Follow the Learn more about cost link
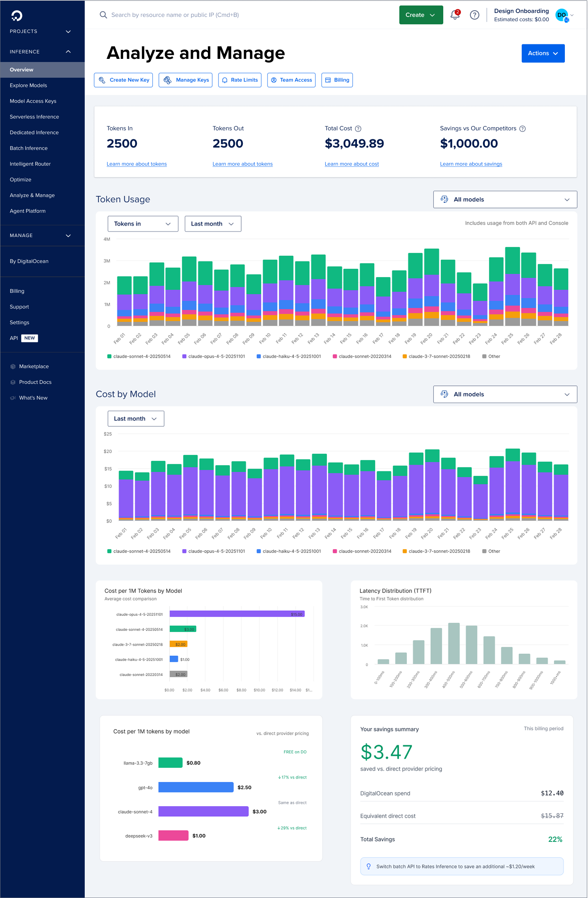This screenshot has height=898, width=588. click(x=352, y=164)
